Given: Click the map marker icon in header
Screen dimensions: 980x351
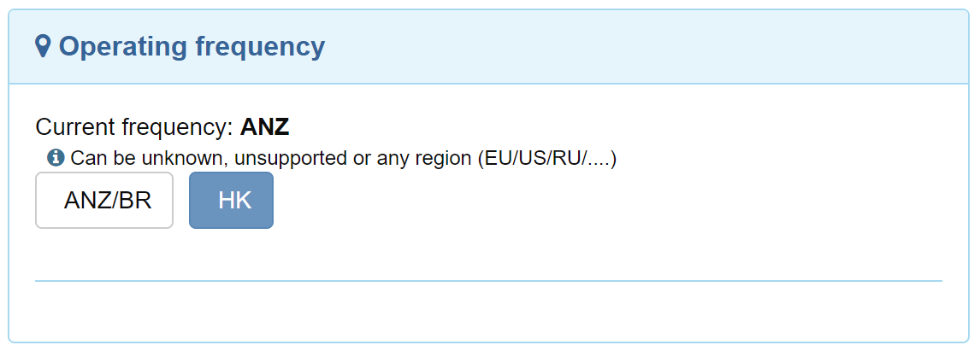Looking at the screenshot, I should pyautogui.click(x=44, y=46).
